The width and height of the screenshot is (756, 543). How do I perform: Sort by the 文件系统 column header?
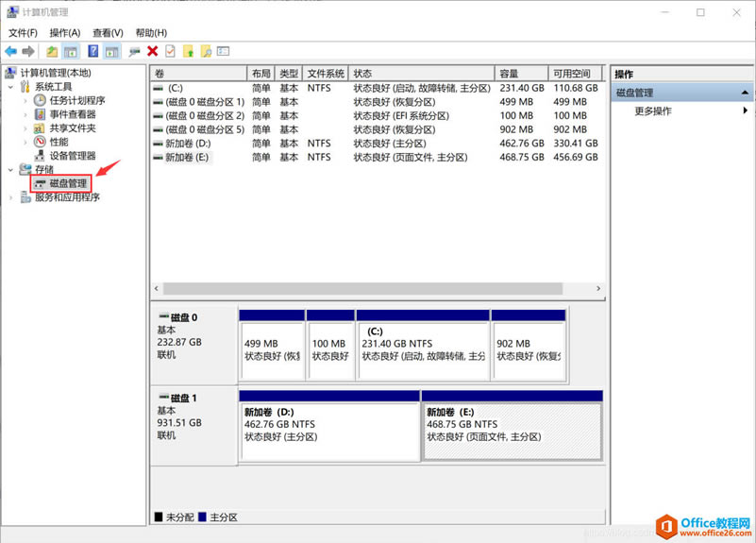(x=326, y=74)
